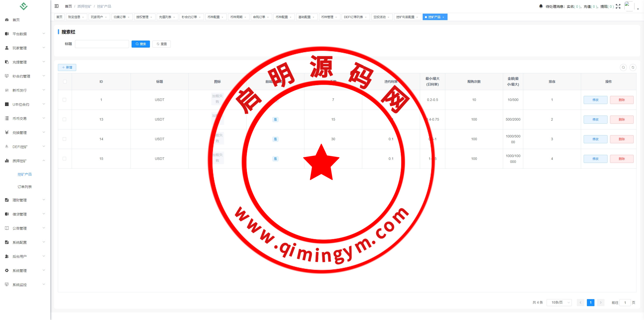The width and height of the screenshot is (644, 320).
Task: Open 首页 from the sidebar
Action: [x=16, y=20]
